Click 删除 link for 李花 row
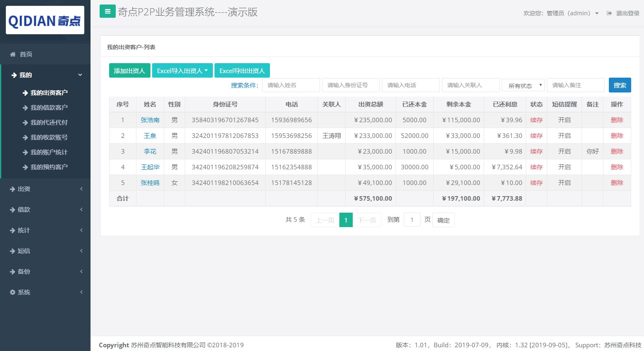The height and width of the screenshot is (351, 644). [617, 151]
